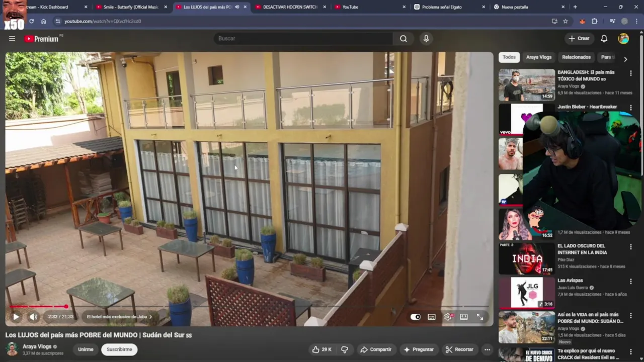This screenshot has height=362, width=644.
Task: Close the Smile - Butterfly tab
Action: [166, 7]
